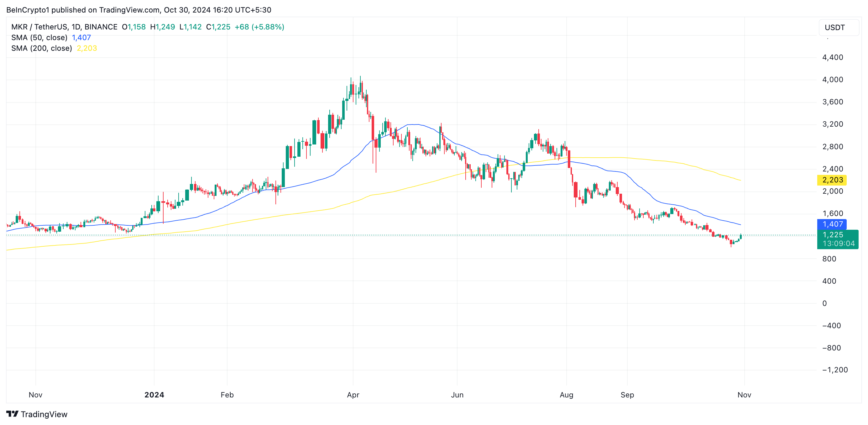Click the Aug label on time axis
The width and height of the screenshot is (868, 425).
tap(566, 395)
